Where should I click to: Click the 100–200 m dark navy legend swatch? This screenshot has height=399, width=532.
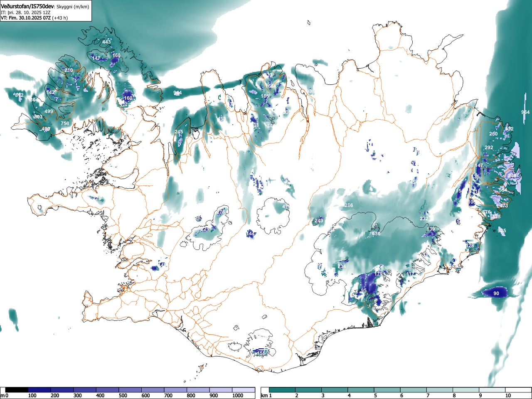pyautogui.click(x=39, y=390)
